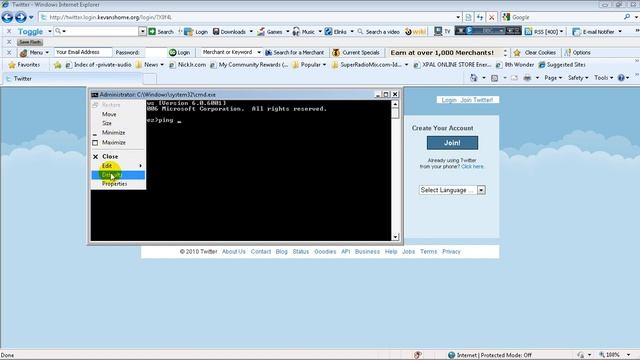Click the 'Click here' phone link

click(x=472, y=167)
